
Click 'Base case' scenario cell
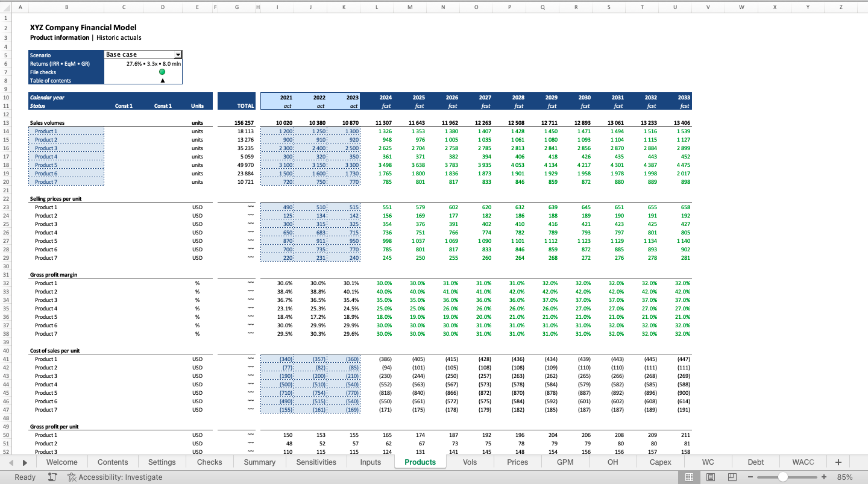point(139,55)
